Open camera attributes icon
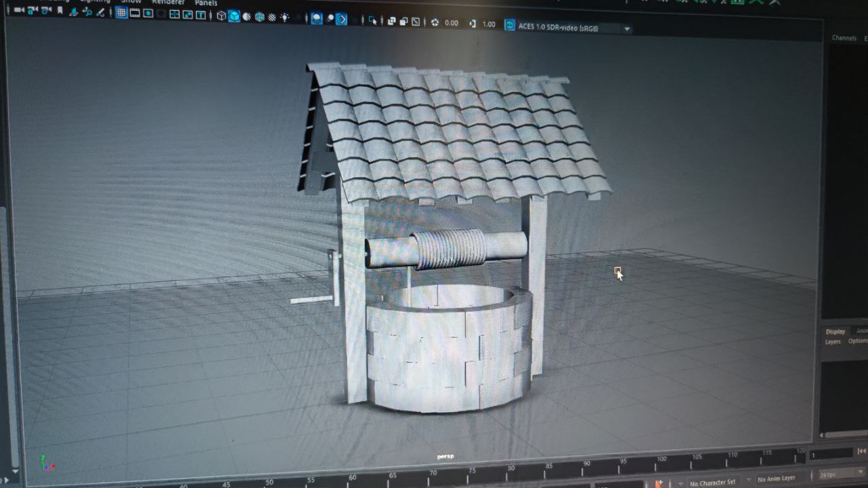Image resolution: width=868 pixels, height=488 pixels. tap(46, 10)
